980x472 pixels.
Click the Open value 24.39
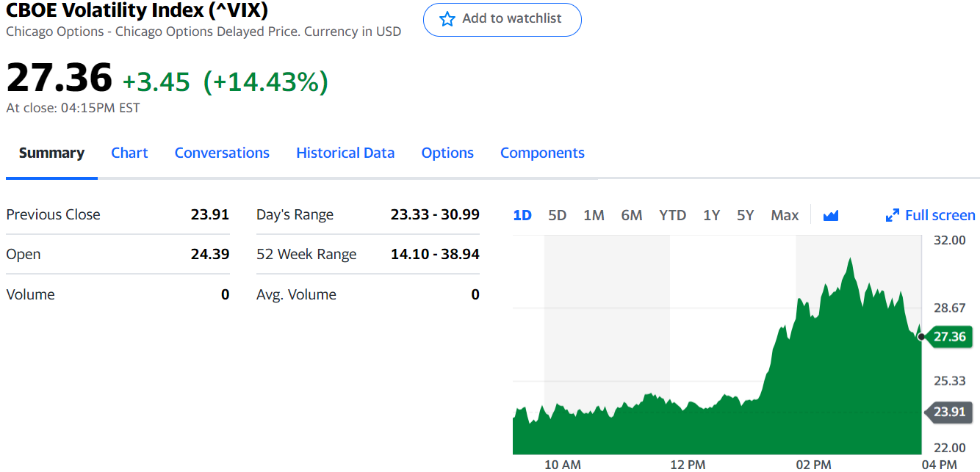pos(210,254)
